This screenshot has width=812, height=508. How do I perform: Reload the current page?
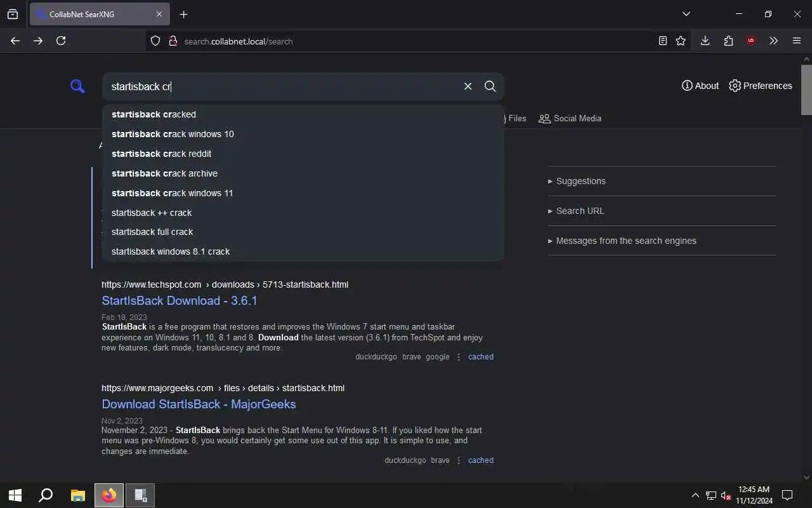(x=61, y=41)
